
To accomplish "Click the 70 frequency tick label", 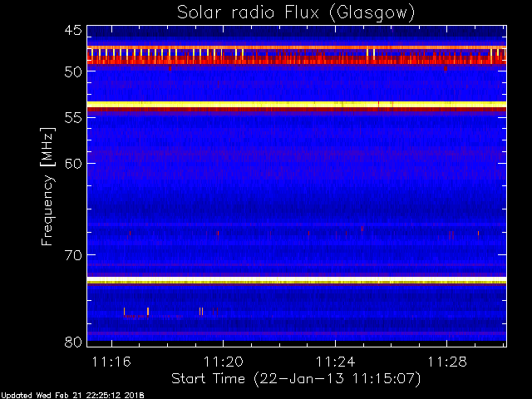I will [x=73, y=255].
